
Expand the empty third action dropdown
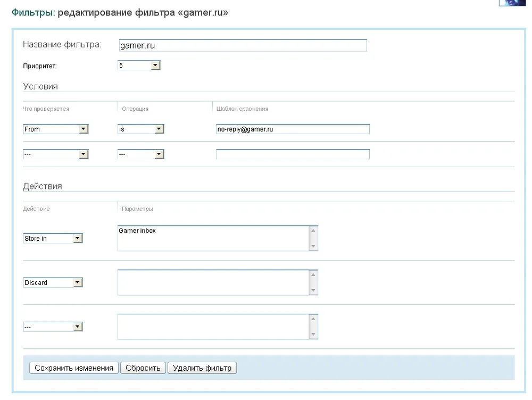[x=53, y=327]
